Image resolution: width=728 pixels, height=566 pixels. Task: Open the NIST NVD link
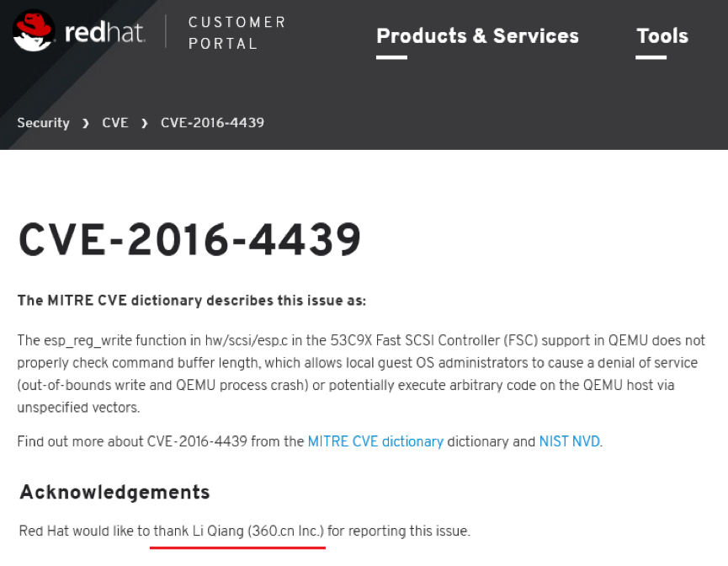[570, 441]
